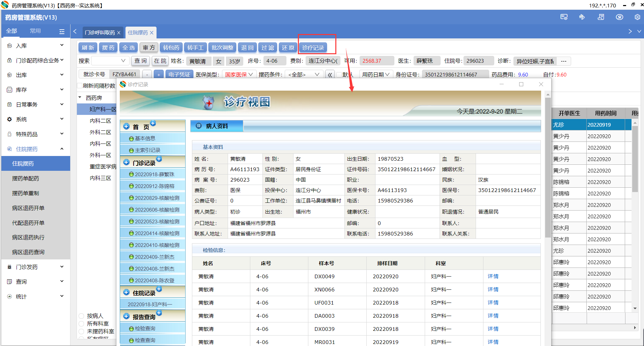Click the settings gear icon in header
The height and width of the screenshot is (346, 644).
tap(637, 17)
